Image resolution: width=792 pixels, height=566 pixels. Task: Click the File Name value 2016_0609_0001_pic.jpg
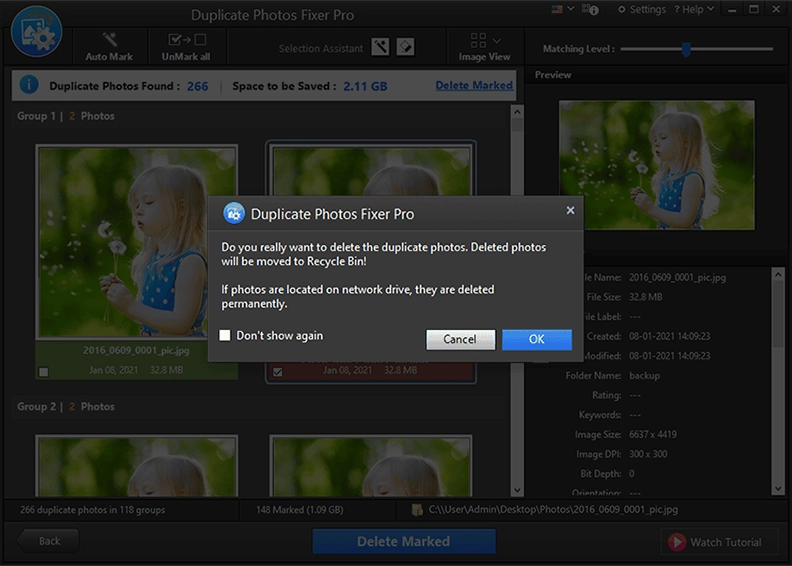coord(677,277)
